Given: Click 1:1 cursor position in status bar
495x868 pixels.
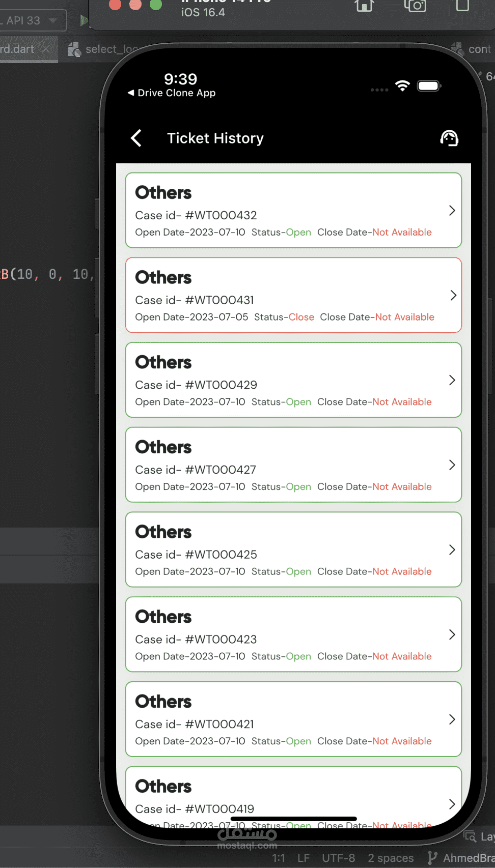Looking at the screenshot, I should pyautogui.click(x=278, y=858).
